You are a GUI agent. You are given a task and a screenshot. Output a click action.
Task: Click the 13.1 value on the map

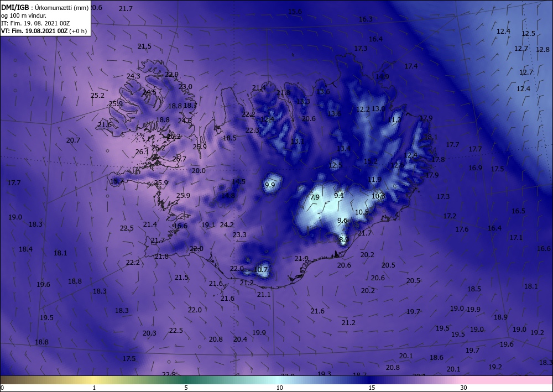point(298,142)
